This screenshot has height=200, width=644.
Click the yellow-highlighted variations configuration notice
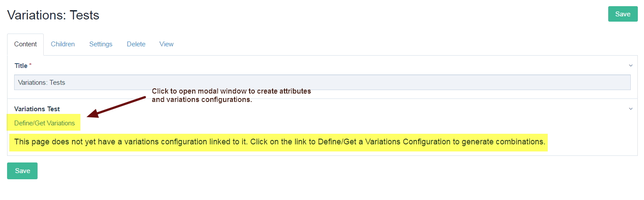[278, 142]
